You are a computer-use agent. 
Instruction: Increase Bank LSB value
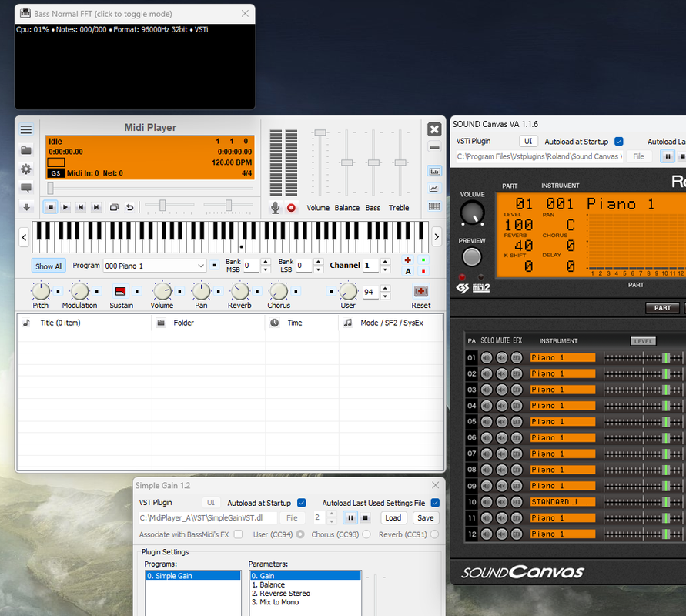tap(319, 262)
